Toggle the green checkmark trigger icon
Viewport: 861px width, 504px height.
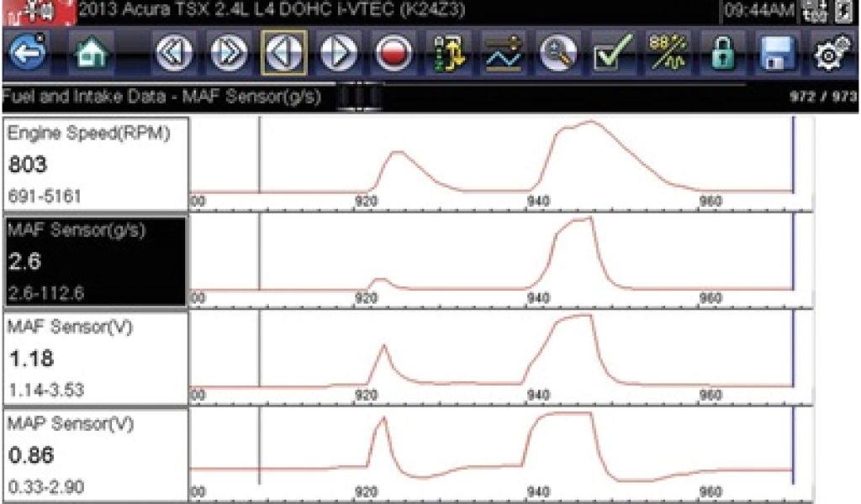pos(613,56)
